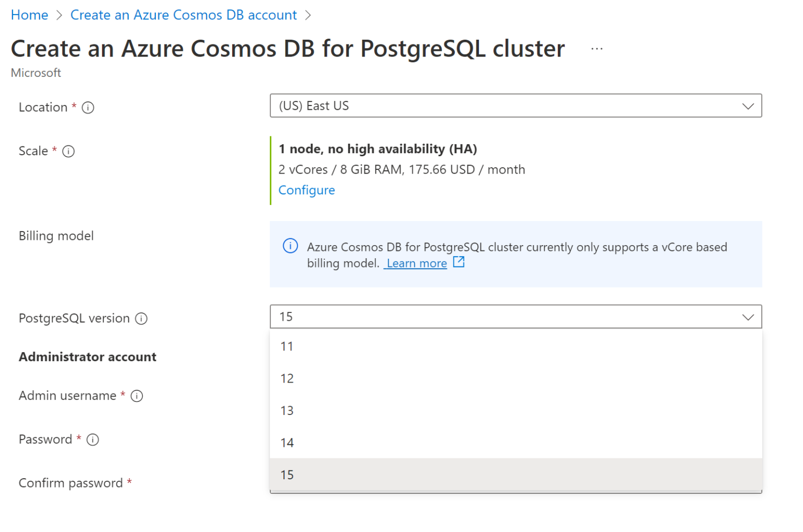Select PostgreSQL version 11
The image size is (803, 532).
515,346
